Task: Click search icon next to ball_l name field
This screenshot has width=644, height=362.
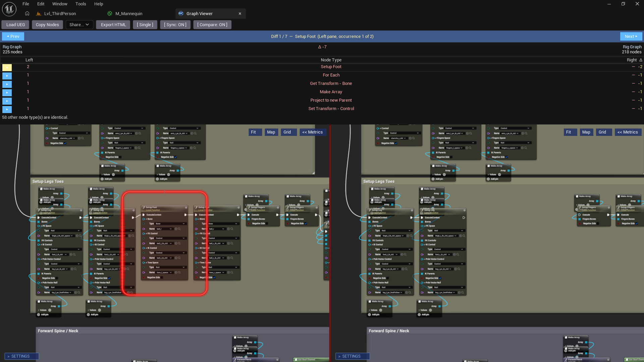Action: [179, 229]
